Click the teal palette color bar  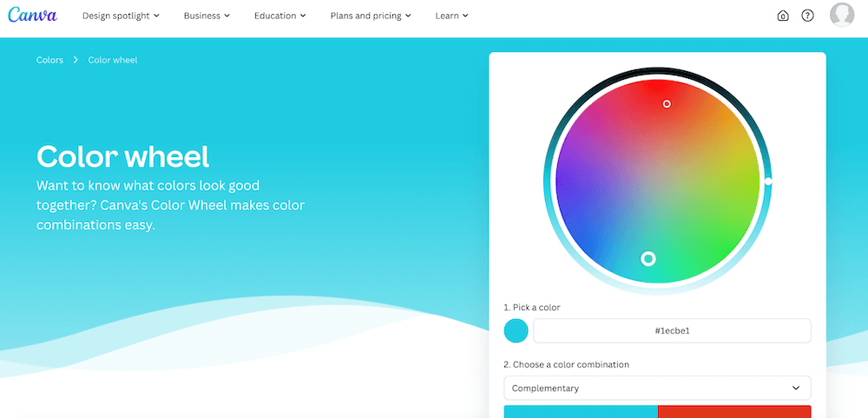pyautogui.click(x=581, y=411)
